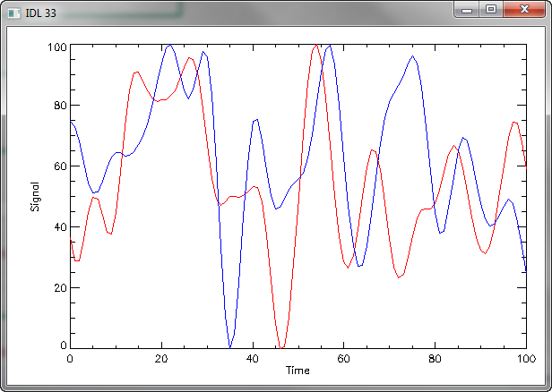
Task: Close the IDL 33 plot window
Action: coord(522,9)
